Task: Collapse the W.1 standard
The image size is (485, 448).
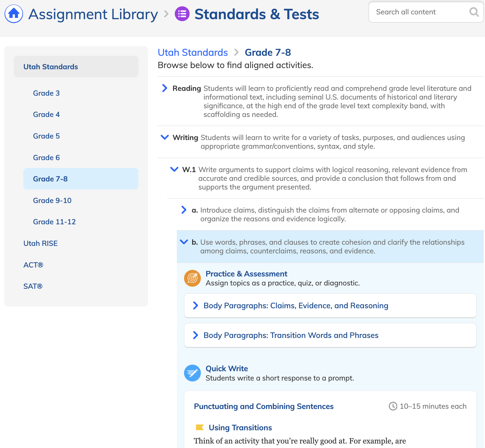Action: click(x=174, y=169)
